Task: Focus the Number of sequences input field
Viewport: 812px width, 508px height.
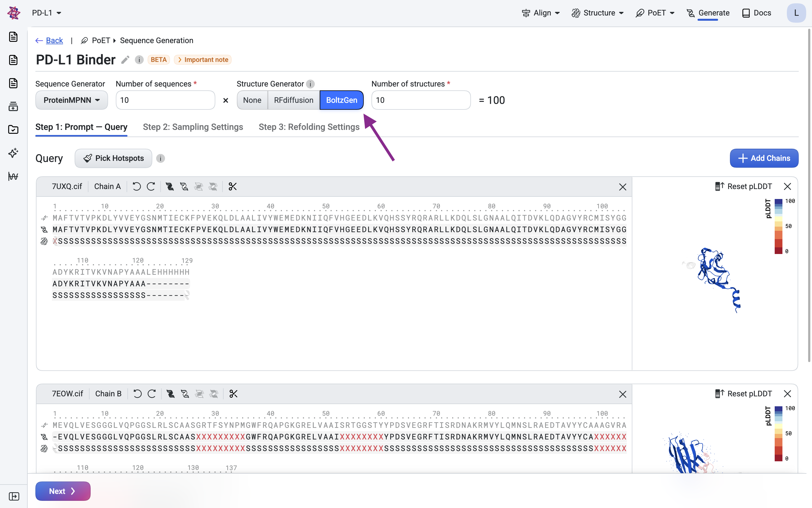Action: click(165, 100)
